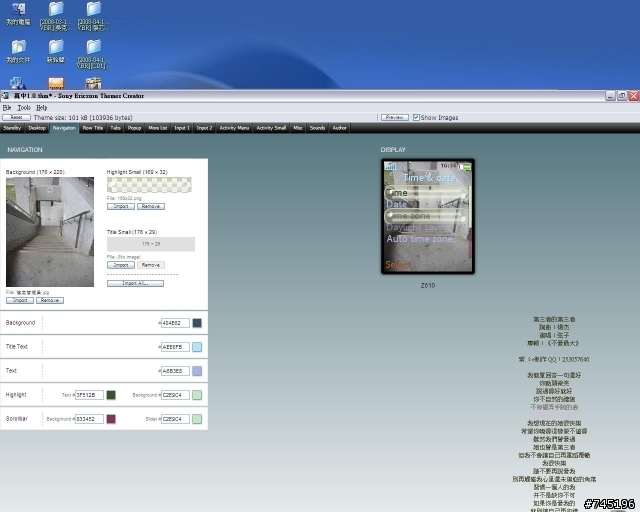
Task: Open the More List tab
Action: pyautogui.click(x=158, y=128)
